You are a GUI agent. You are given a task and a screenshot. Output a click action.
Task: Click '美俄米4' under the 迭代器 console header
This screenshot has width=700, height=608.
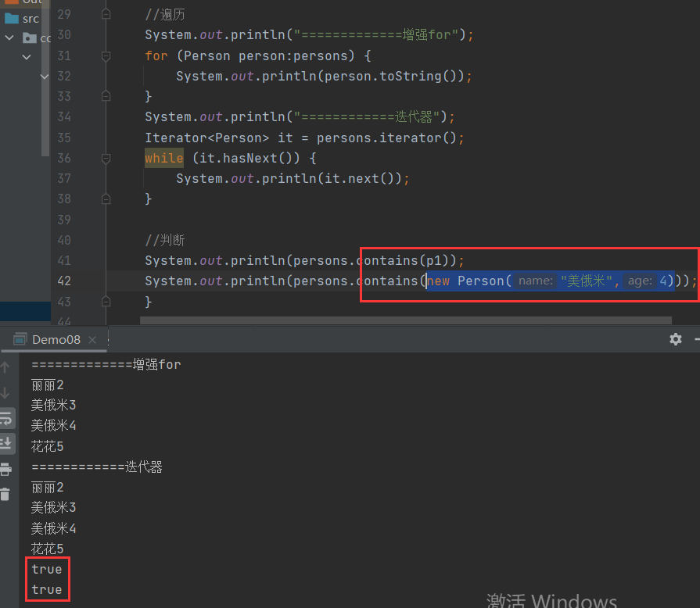click(53, 528)
